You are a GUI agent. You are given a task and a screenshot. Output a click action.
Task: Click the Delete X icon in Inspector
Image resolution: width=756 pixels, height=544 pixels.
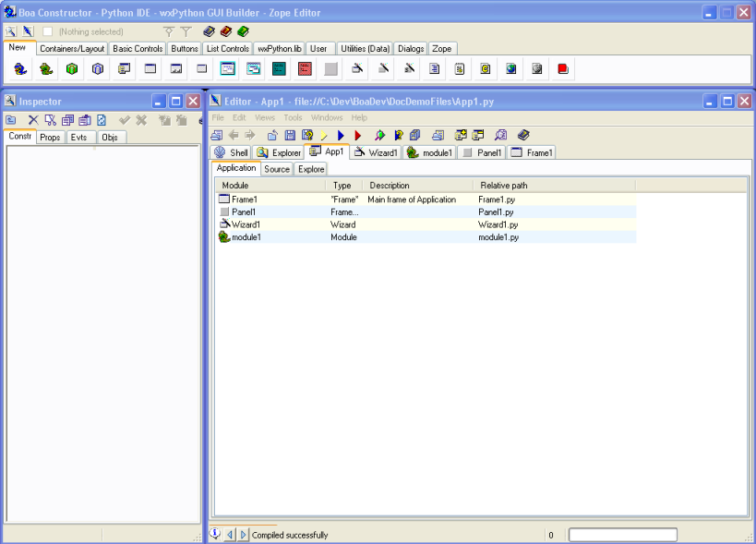tap(33, 120)
